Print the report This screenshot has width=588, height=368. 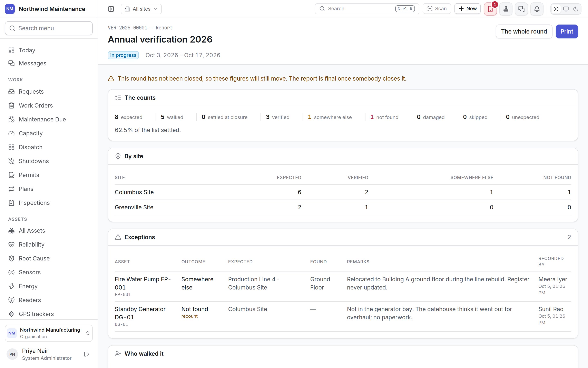(567, 31)
